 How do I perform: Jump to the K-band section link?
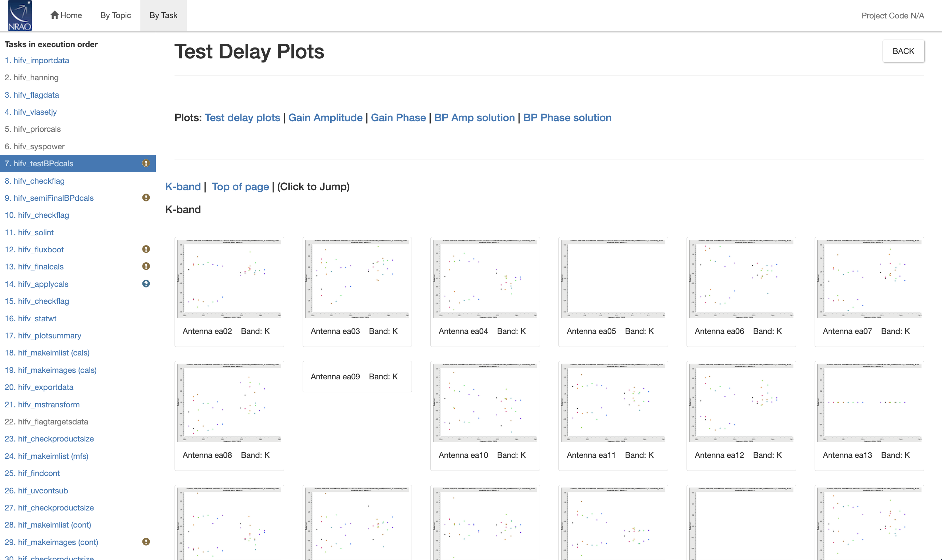pyautogui.click(x=183, y=187)
